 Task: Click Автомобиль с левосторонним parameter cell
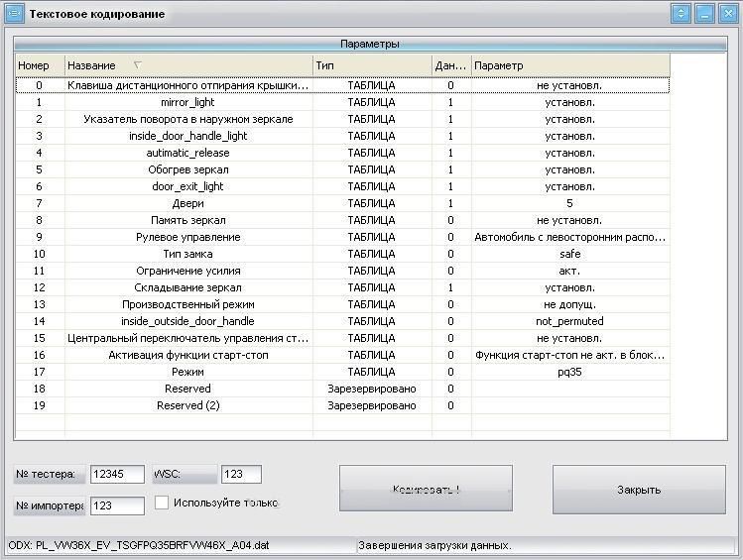(x=570, y=237)
